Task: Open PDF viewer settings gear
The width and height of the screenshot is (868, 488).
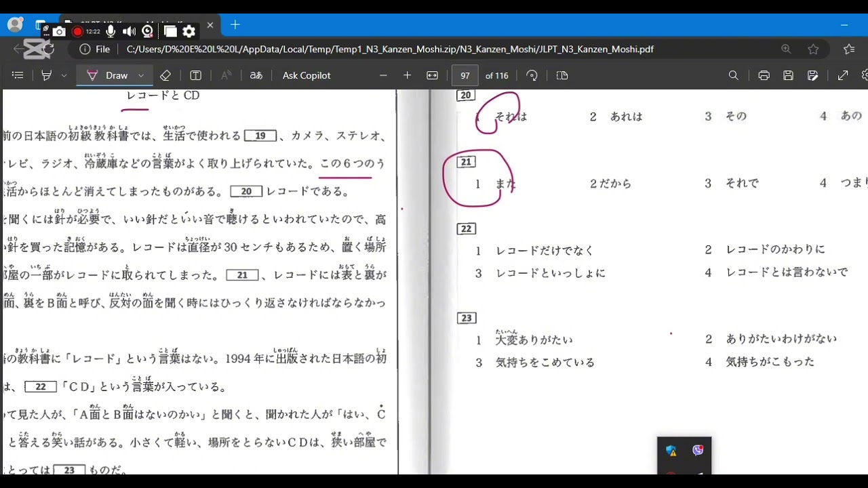Action: (865, 75)
